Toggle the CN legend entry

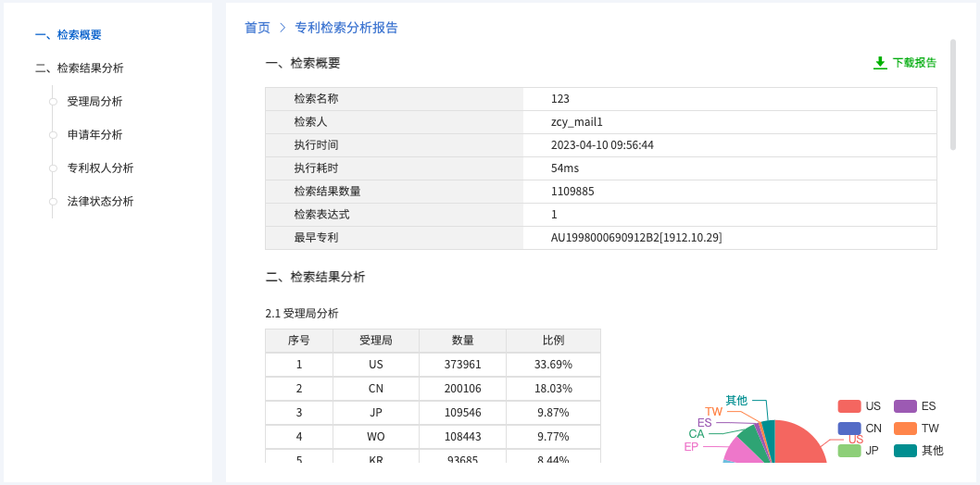[x=860, y=429]
